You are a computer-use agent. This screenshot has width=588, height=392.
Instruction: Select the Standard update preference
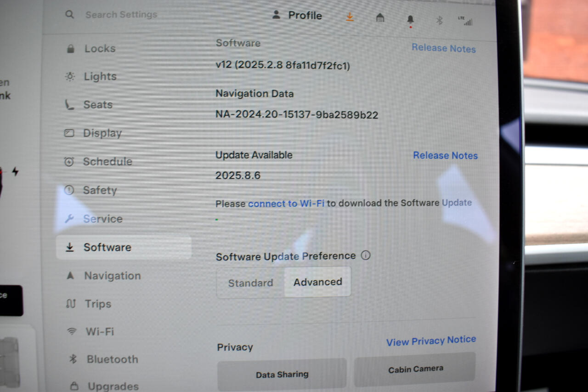point(251,283)
